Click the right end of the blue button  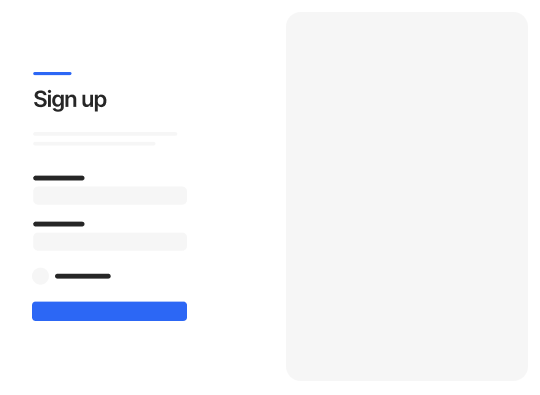(182, 311)
